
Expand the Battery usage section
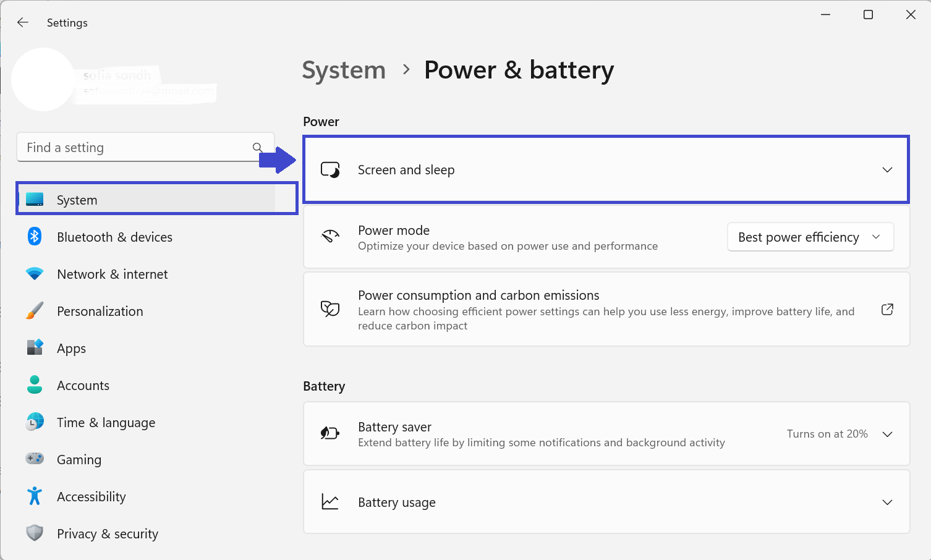click(887, 502)
